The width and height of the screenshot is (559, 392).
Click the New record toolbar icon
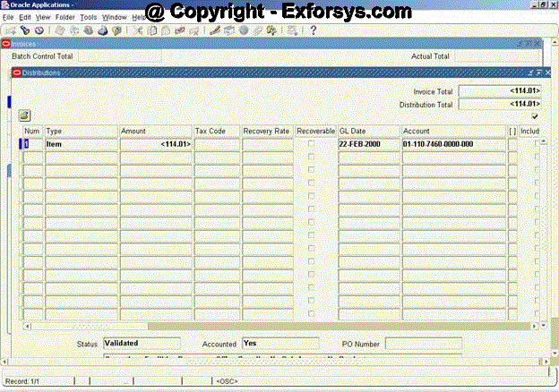pos(10,30)
